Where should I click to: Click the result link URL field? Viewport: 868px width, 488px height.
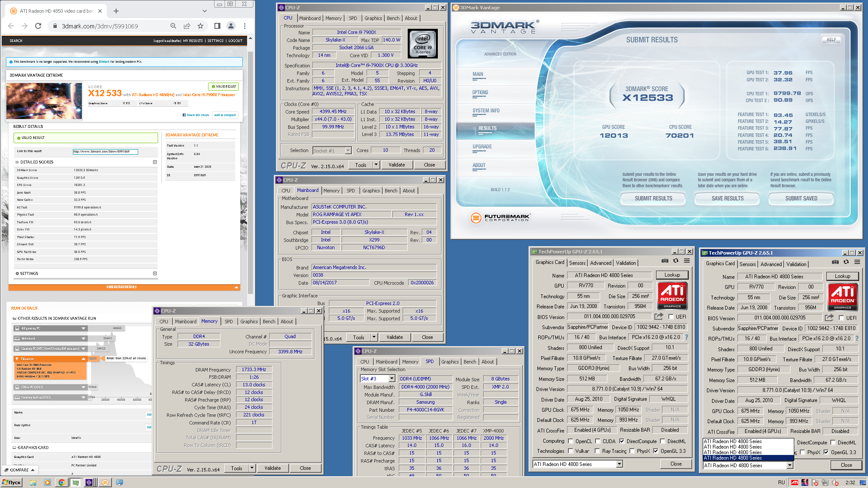(106, 151)
